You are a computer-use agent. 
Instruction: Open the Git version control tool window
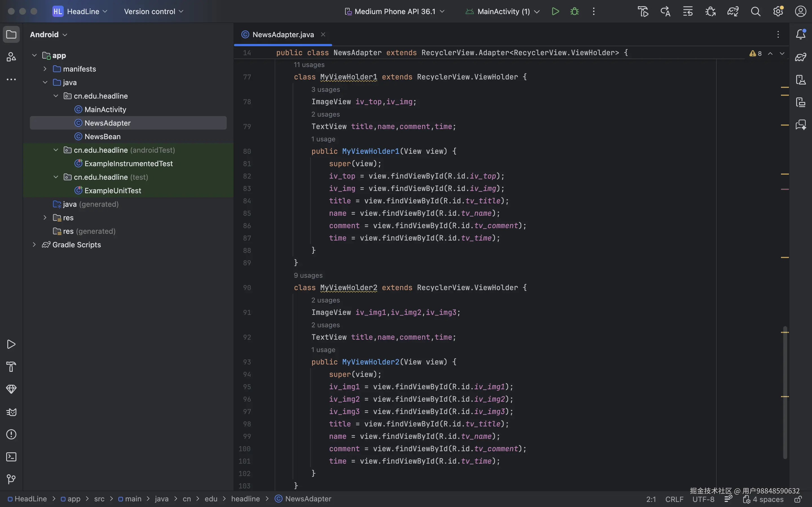[x=11, y=479]
